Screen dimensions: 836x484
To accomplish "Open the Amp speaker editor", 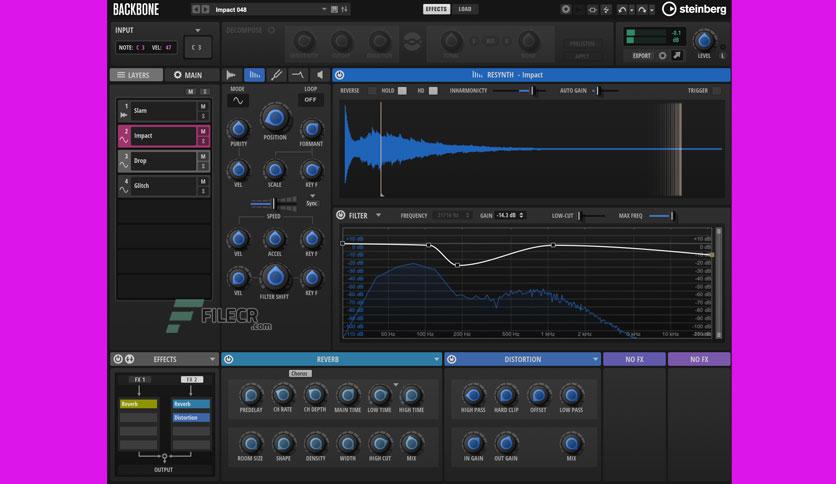I will [x=319, y=75].
